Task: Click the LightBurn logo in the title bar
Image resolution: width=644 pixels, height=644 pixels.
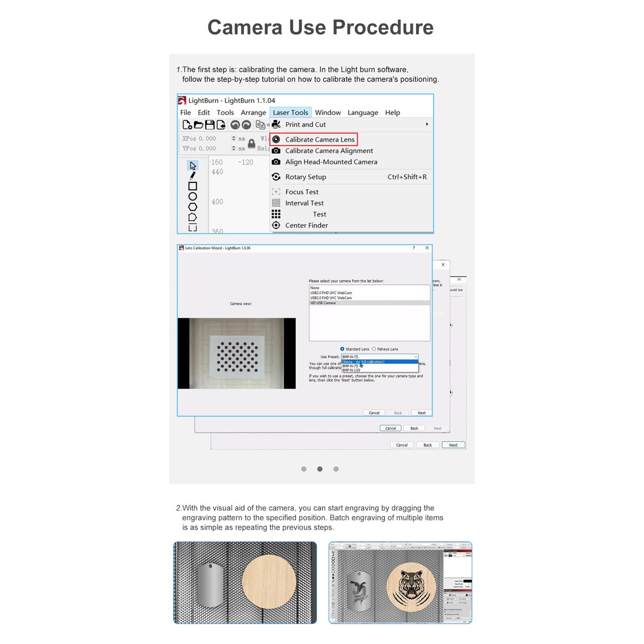Action: (182, 100)
